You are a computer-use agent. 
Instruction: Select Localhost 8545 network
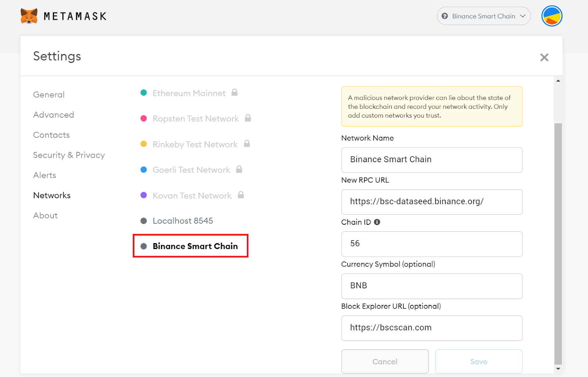pos(183,221)
